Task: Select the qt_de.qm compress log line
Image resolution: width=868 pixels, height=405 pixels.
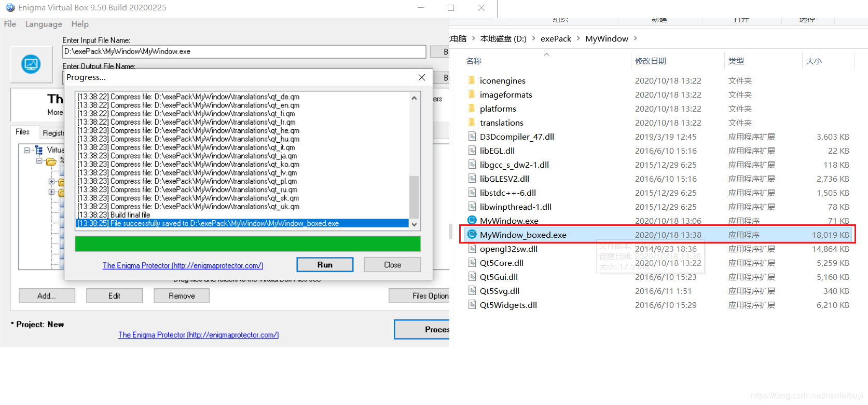Action: pos(188,97)
